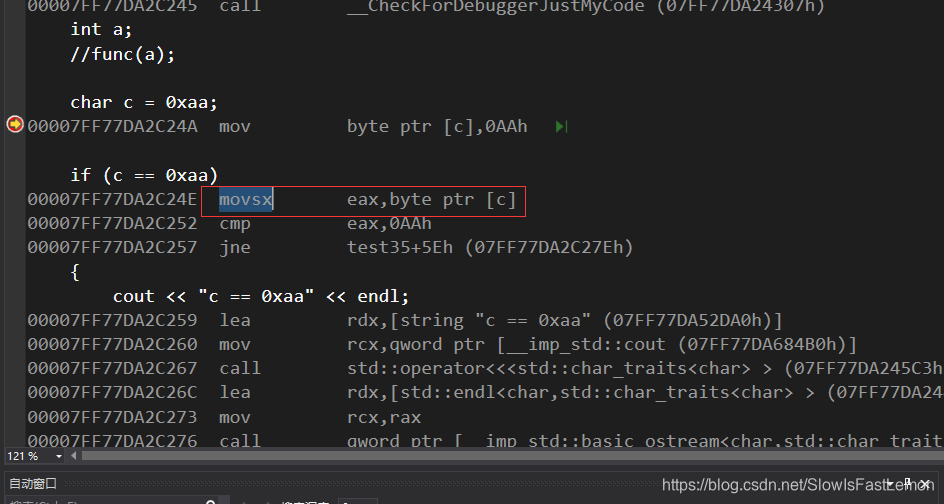The height and width of the screenshot is (504, 944).
Task: Click the address 00007FF77DA2C257
Action: click(x=113, y=247)
